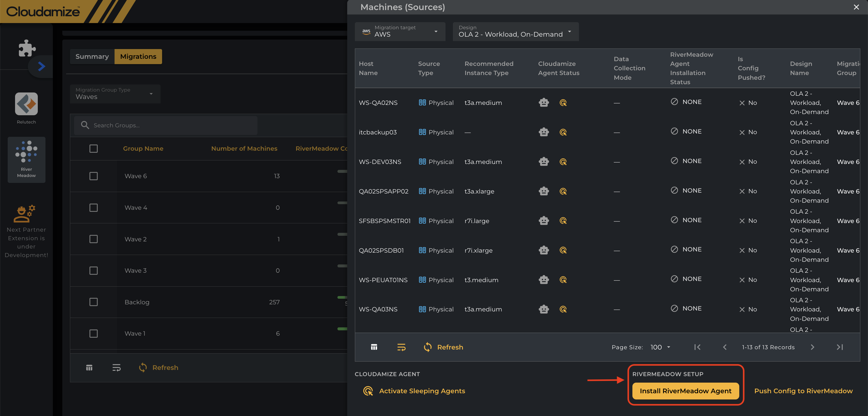
Task: Check the select-all groups header checkbox
Action: point(93,148)
